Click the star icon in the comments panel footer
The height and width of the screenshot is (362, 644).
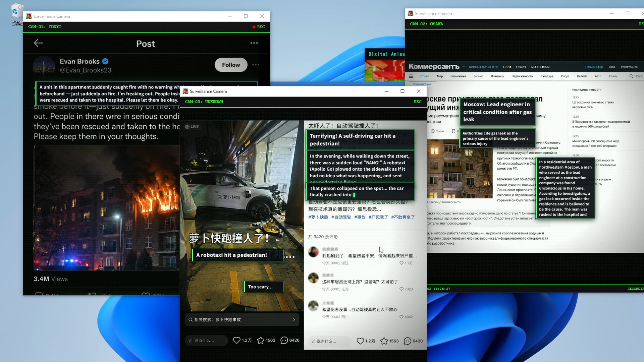tap(384, 341)
